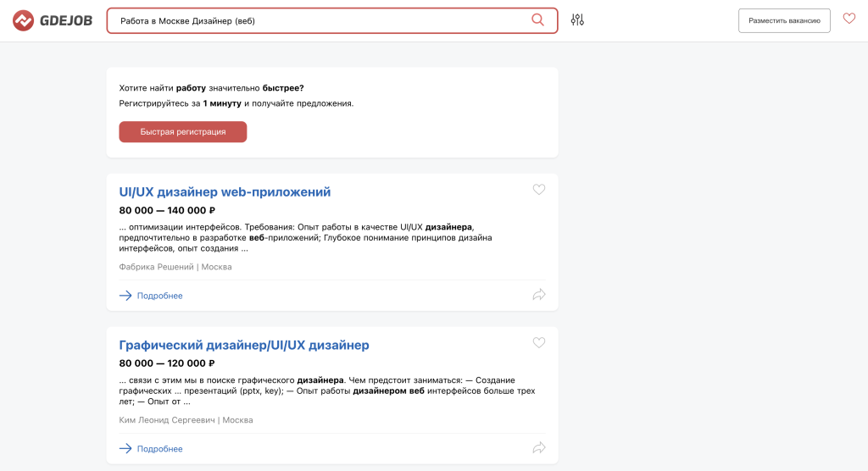Open Подробнее for Ким Леонид Сергеевич vacancy
The width and height of the screenshot is (868, 471).
coord(160,449)
